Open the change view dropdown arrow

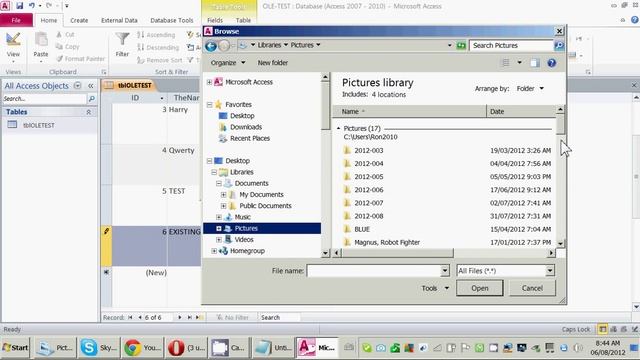coord(519,62)
